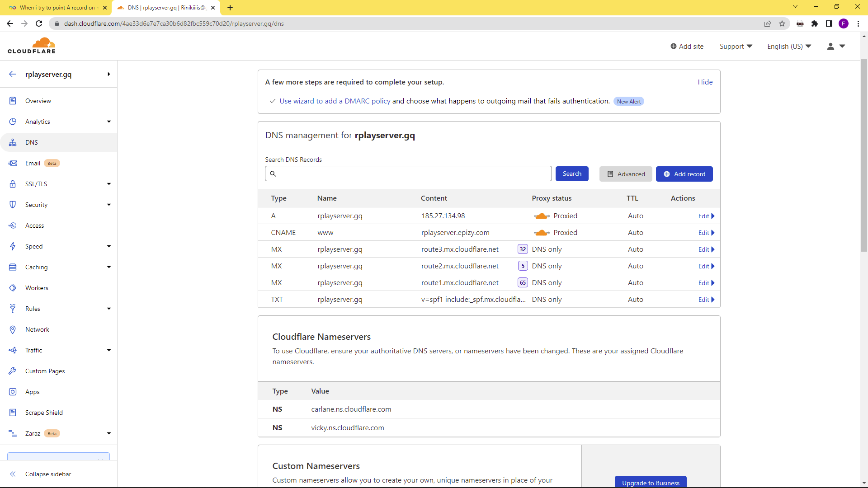
Task: Click the Email envelope icon in sidebar
Action: [x=13, y=163]
